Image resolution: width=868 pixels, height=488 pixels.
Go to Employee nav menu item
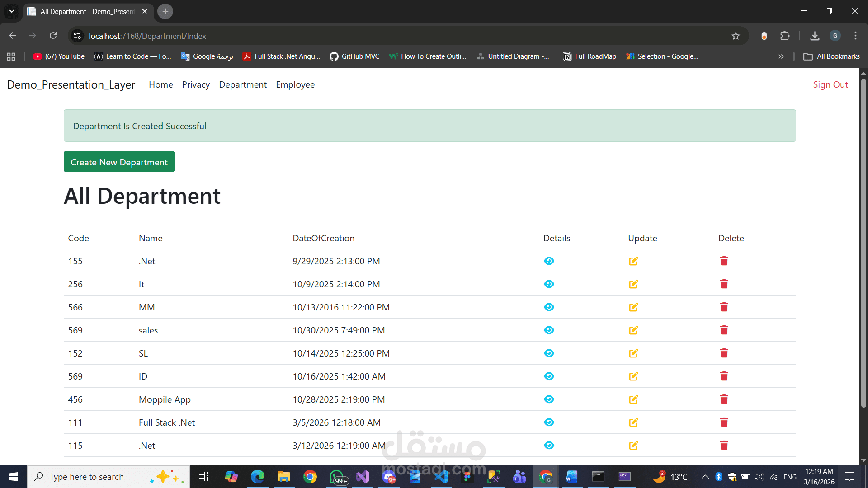(x=295, y=85)
